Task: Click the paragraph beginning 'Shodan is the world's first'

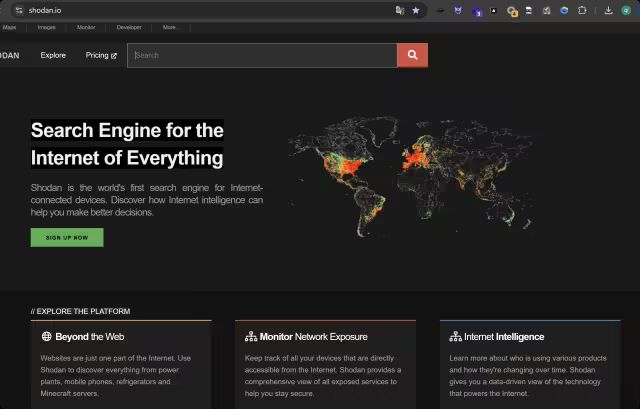Action: point(147,200)
